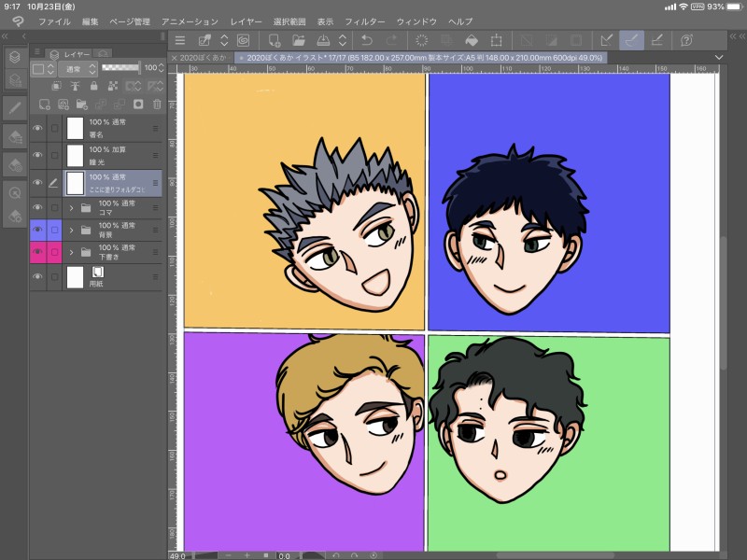Open the pen tool property sidebar icon
The height and width of the screenshot is (560, 747).
(x=15, y=108)
